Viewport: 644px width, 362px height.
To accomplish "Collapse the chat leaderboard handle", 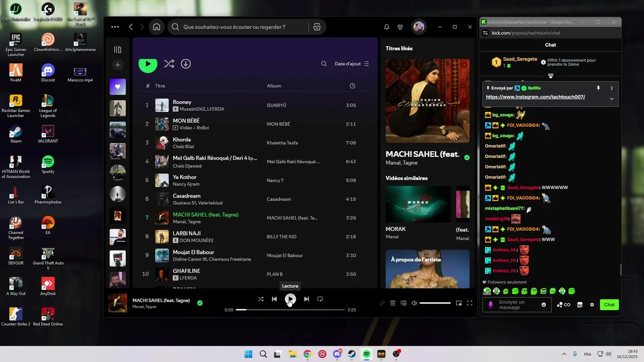I will coord(550,76).
